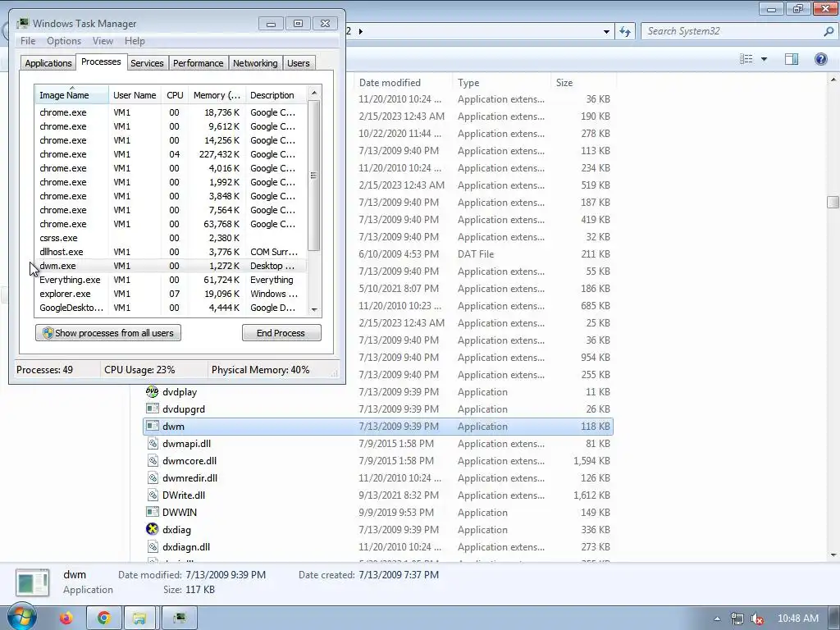This screenshot has height=630, width=840.
Task: Click the change view icon in Explorer
Action: (746, 59)
